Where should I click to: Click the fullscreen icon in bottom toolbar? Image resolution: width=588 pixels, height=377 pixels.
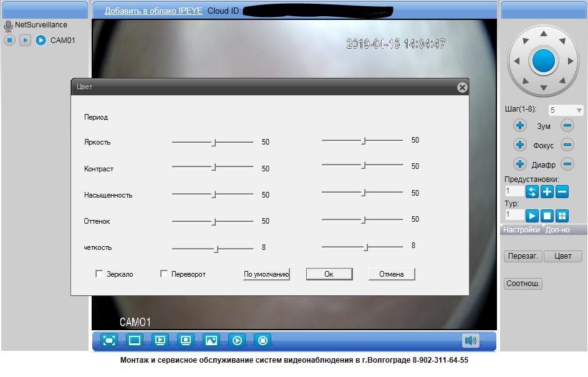coord(109,340)
